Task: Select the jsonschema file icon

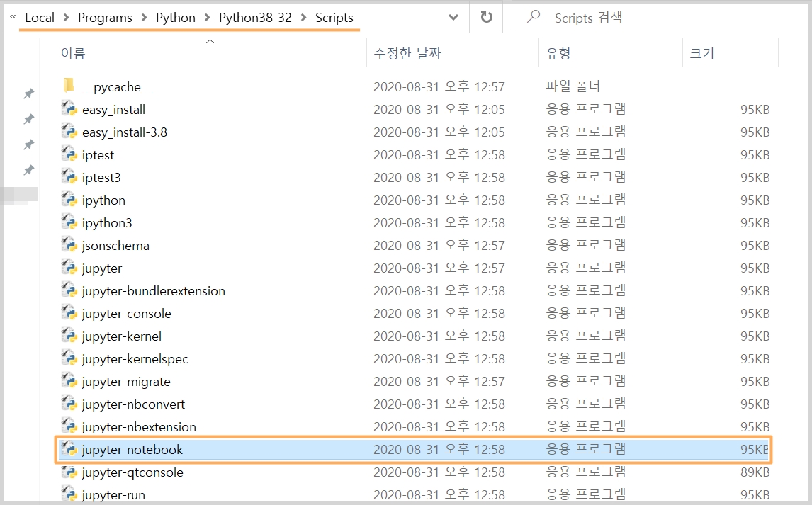Action: point(69,245)
